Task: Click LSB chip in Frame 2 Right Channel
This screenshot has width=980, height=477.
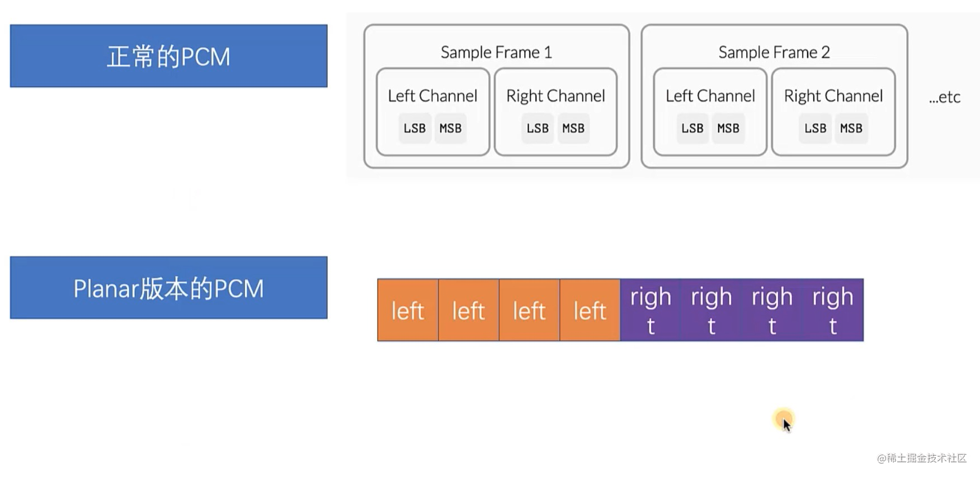Action: tap(816, 128)
